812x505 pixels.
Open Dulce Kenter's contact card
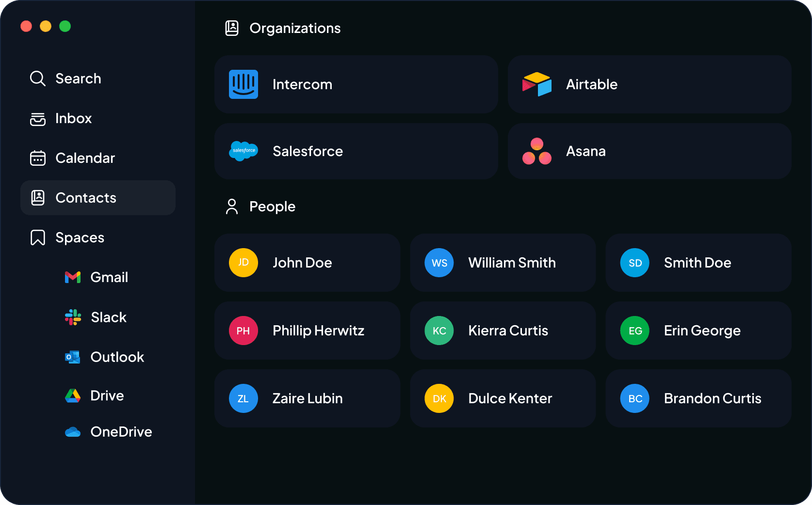click(x=503, y=398)
